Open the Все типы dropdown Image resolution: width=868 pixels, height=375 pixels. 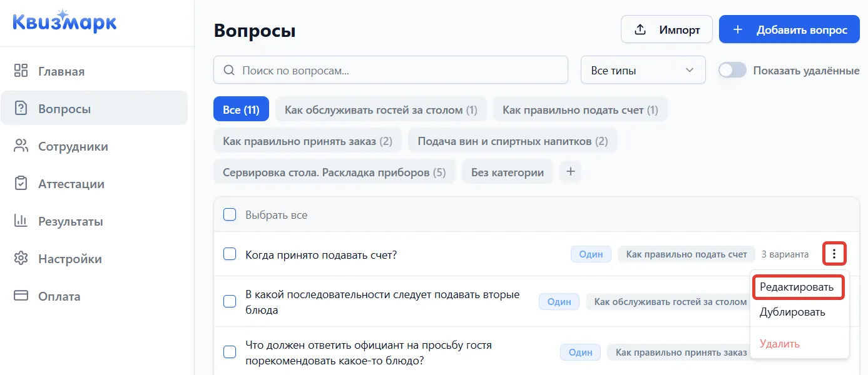[x=643, y=70]
